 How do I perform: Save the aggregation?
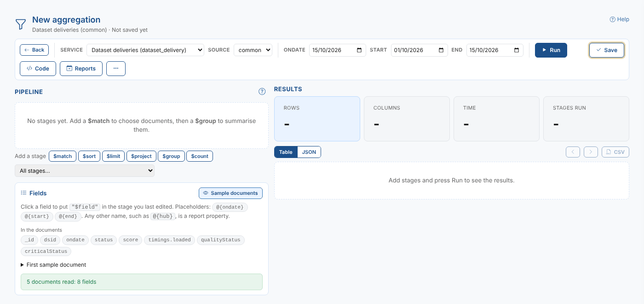(x=607, y=50)
